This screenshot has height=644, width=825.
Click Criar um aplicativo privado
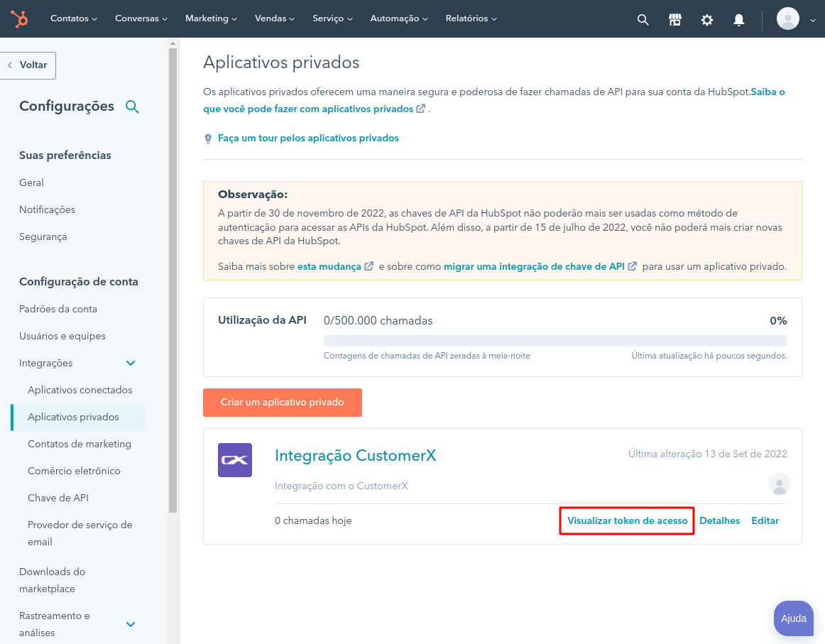coord(283,403)
